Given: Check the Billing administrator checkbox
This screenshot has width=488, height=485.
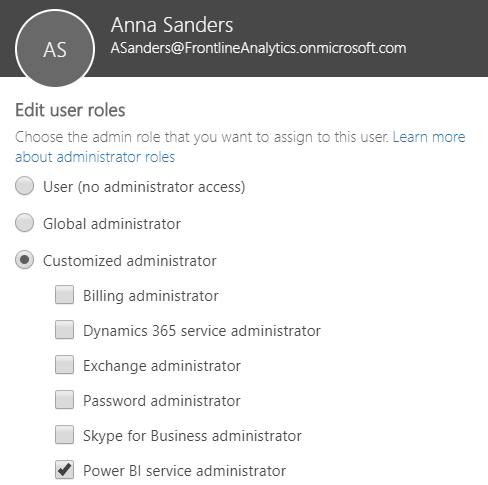Looking at the screenshot, I should click(x=64, y=295).
